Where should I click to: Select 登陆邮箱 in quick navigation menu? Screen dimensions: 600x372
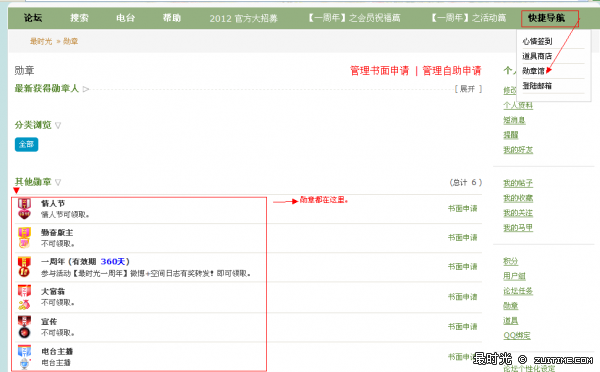click(x=537, y=86)
